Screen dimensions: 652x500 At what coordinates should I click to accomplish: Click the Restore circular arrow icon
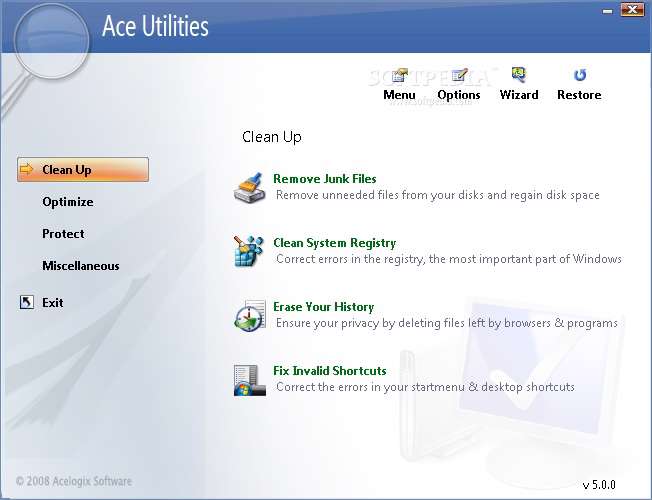[x=580, y=75]
